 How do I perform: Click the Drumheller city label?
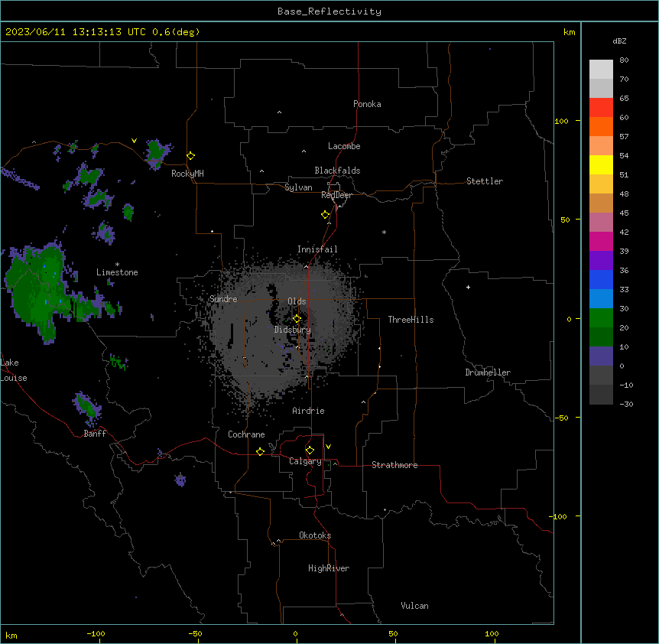pyautogui.click(x=488, y=372)
